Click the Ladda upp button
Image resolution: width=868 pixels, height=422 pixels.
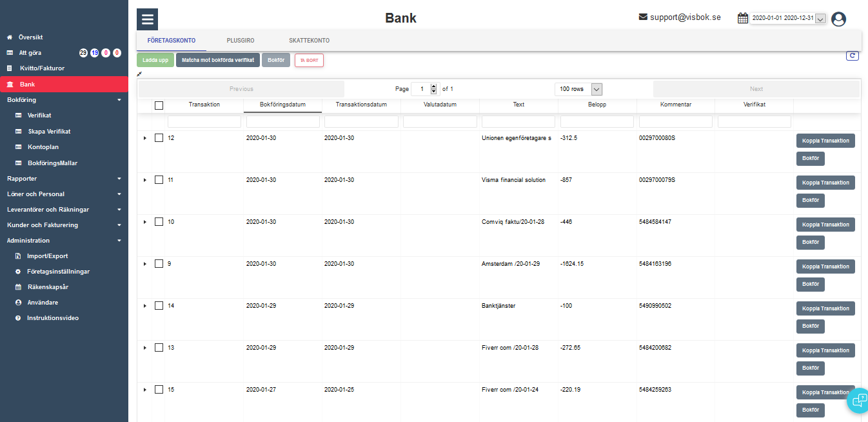point(155,60)
